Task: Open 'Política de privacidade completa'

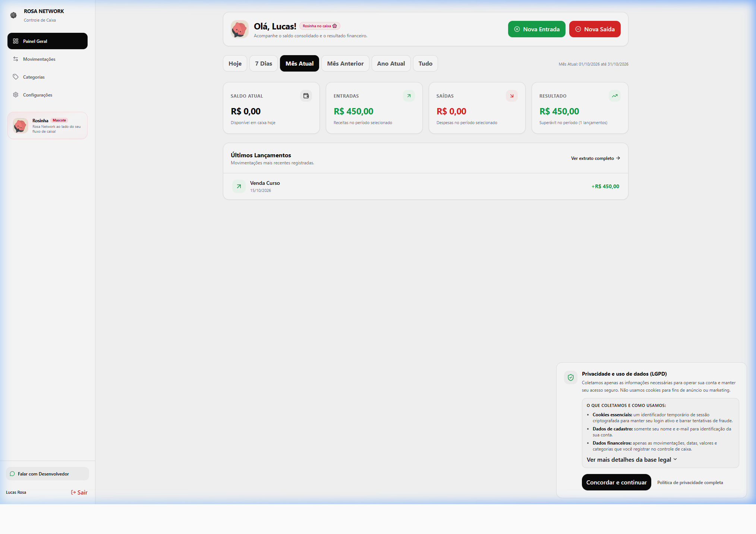Action: coord(690,483)
